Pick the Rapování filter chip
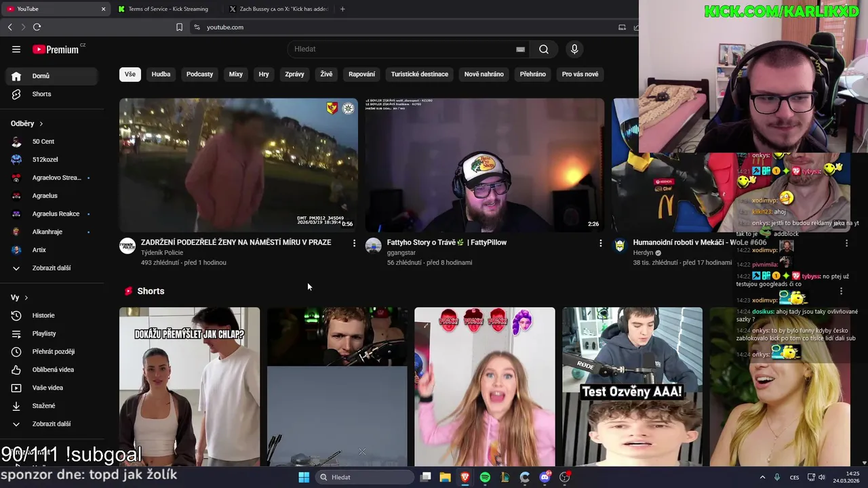Screen dimensions: 868x488 coord(361,74)
